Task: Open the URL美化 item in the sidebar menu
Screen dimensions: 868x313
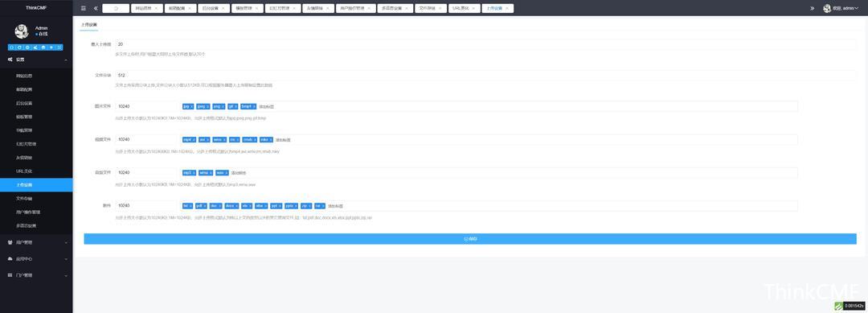Action: 36,171
